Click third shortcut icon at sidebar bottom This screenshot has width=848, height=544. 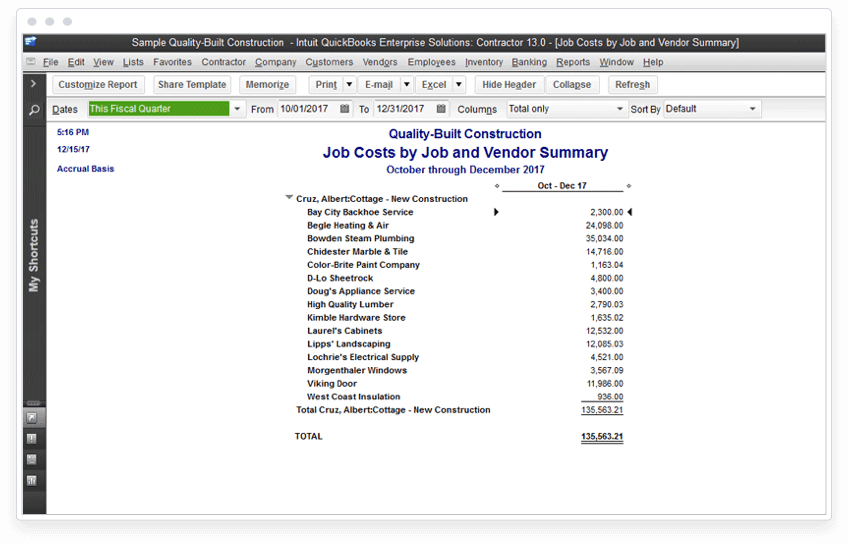tap(32, 460)
